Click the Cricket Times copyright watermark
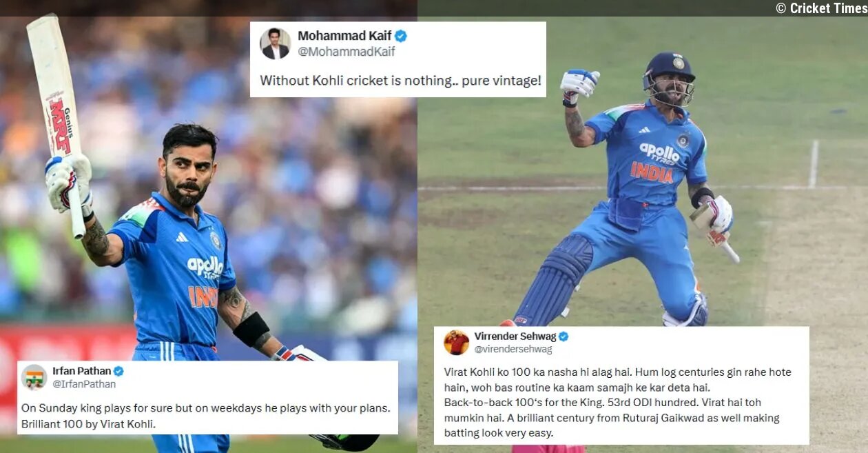 click(x=820, y=8)
